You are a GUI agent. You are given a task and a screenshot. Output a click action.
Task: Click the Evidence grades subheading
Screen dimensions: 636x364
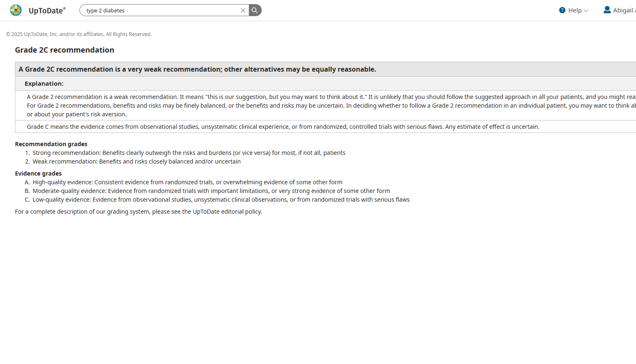click(x=38, y=174)
